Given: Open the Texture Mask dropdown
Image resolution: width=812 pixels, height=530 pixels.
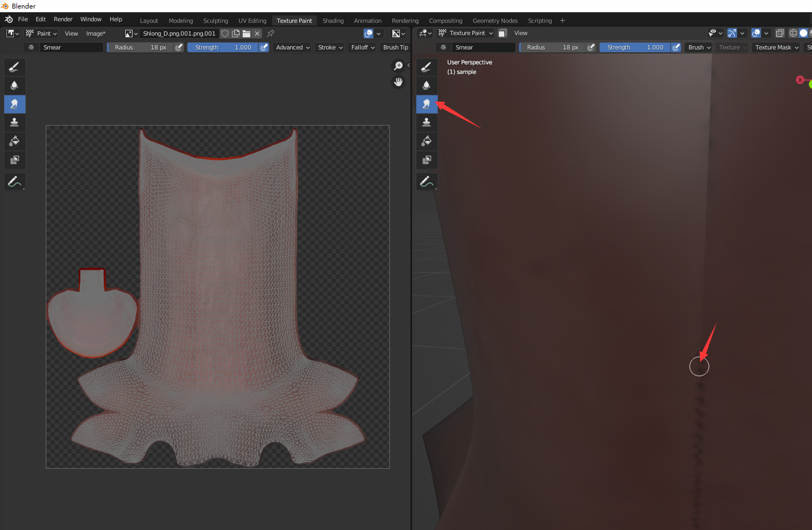Looking at the screenshot, I should [x=777, y=47].
